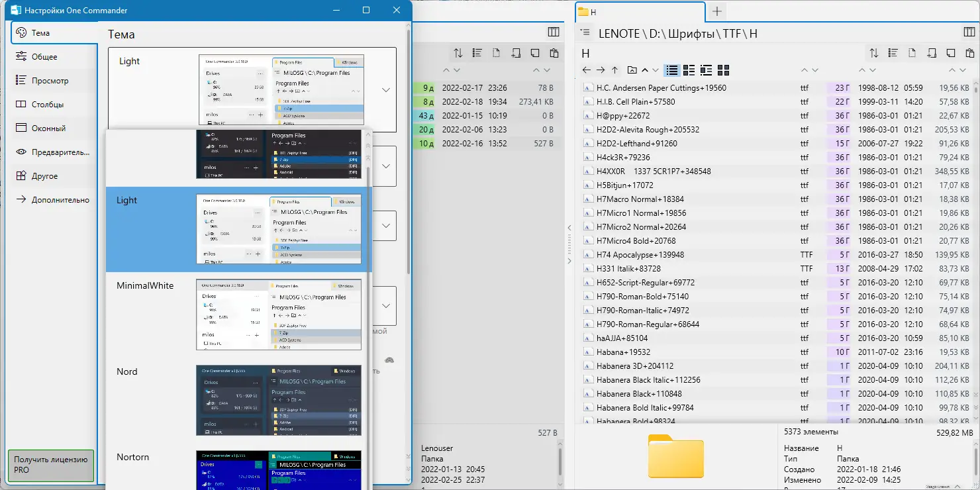Open list options icon in left pane
This screenshot has height=490, width=980.
coord(477,53)
